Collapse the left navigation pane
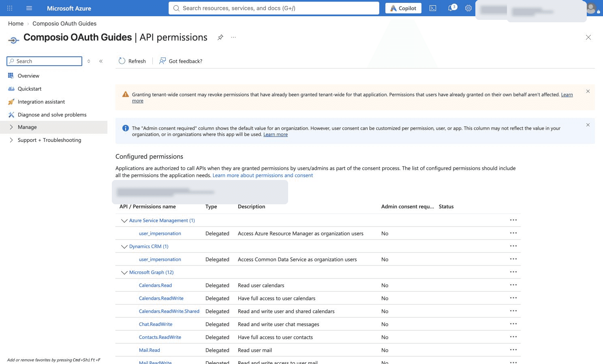Image resolution: width=603 pixels, height=364 pixels. [x=101, y=61]
